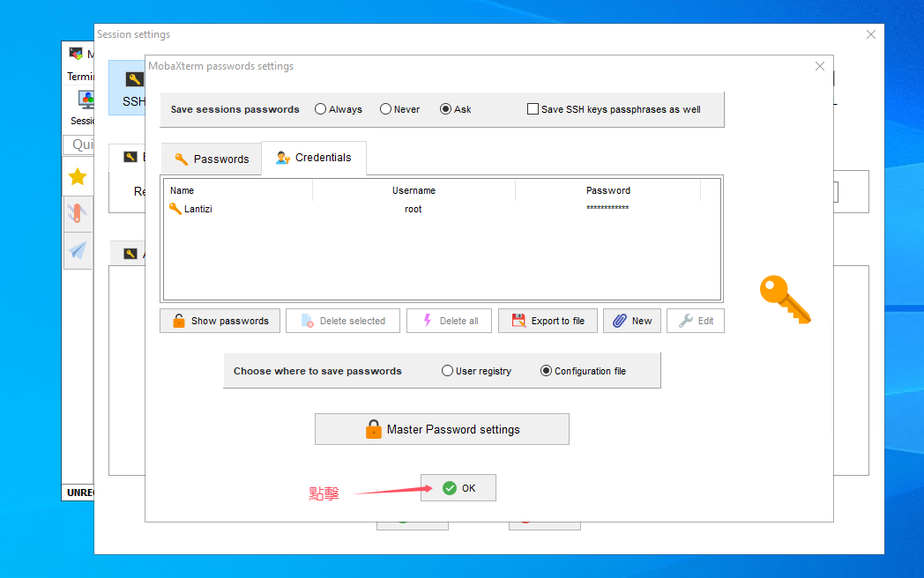Click the star favorites icon in sidebar
Viewport: 924px width, 578px height.
point(78,177)
